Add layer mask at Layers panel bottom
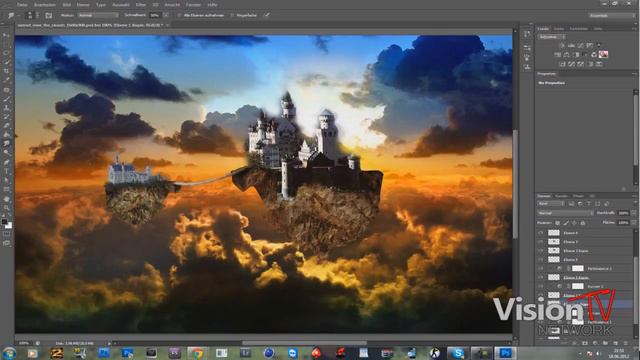 click(x=584, y=343)
